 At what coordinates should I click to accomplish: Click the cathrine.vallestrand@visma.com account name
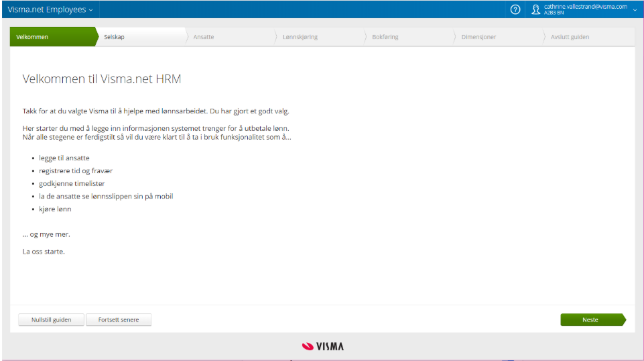[585, 7]
